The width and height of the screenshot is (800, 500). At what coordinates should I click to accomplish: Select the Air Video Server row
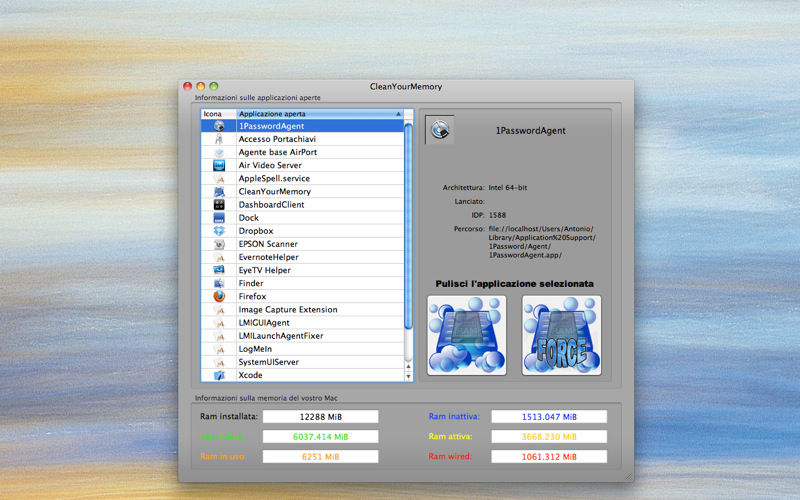[303, 165]
